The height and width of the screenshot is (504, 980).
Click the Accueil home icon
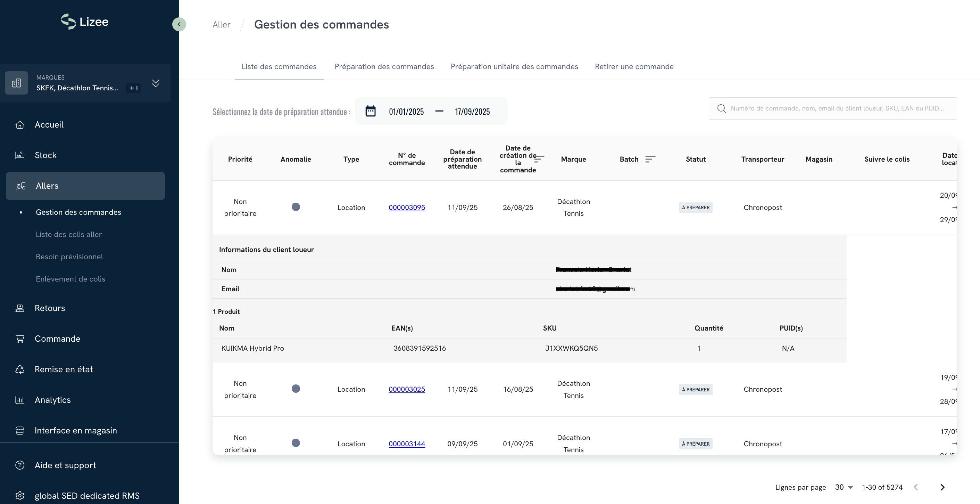click(x=20, y=125)
